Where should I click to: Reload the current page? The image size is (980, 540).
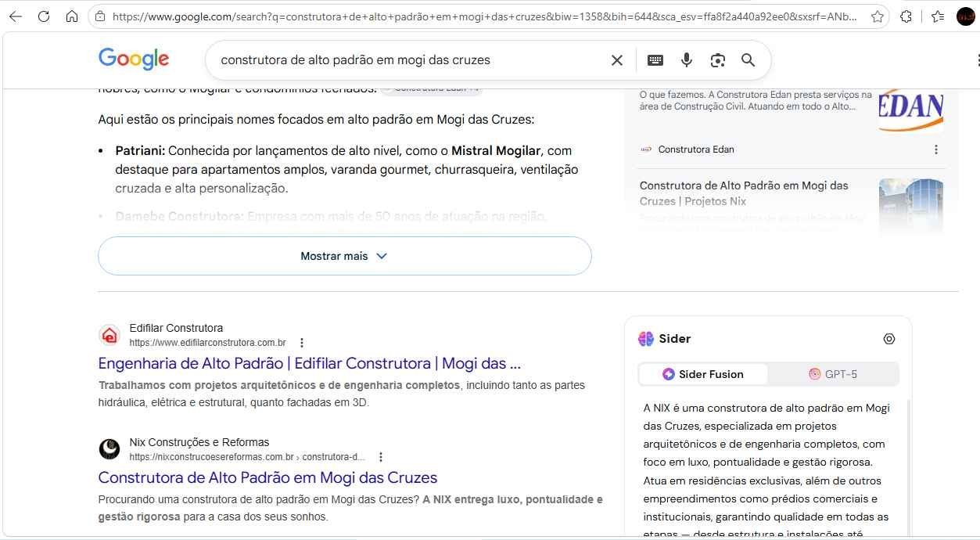(x=44, y=16)
